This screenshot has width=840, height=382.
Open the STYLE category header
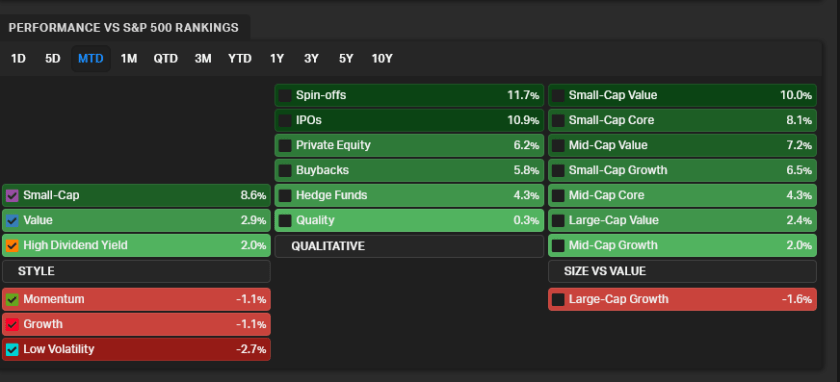136,271
